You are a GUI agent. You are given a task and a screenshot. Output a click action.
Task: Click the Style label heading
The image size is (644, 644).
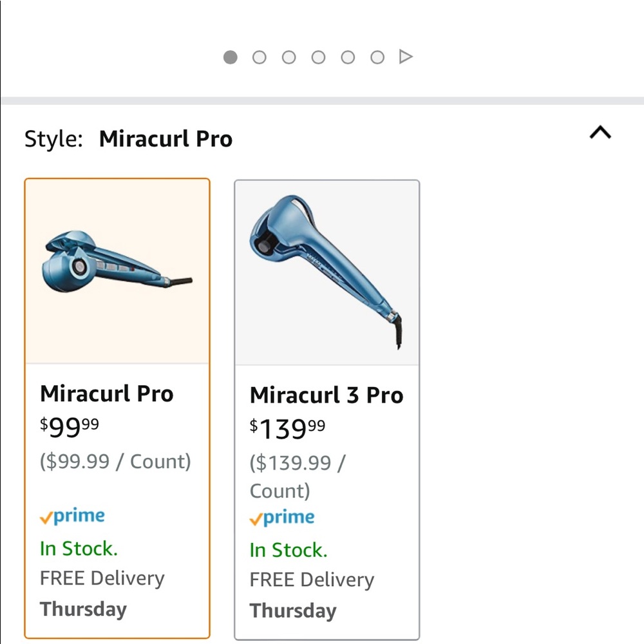tap(53, 138)
